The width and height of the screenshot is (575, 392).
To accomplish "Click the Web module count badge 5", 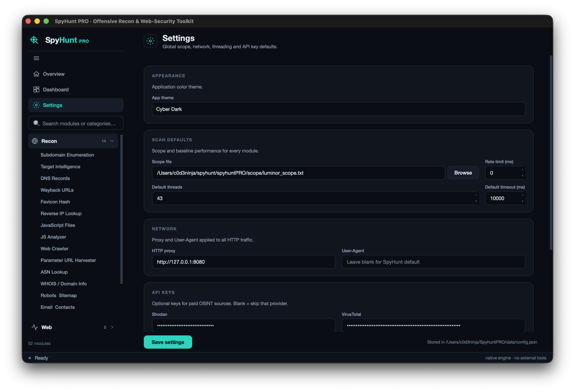I will coord(105,327).
